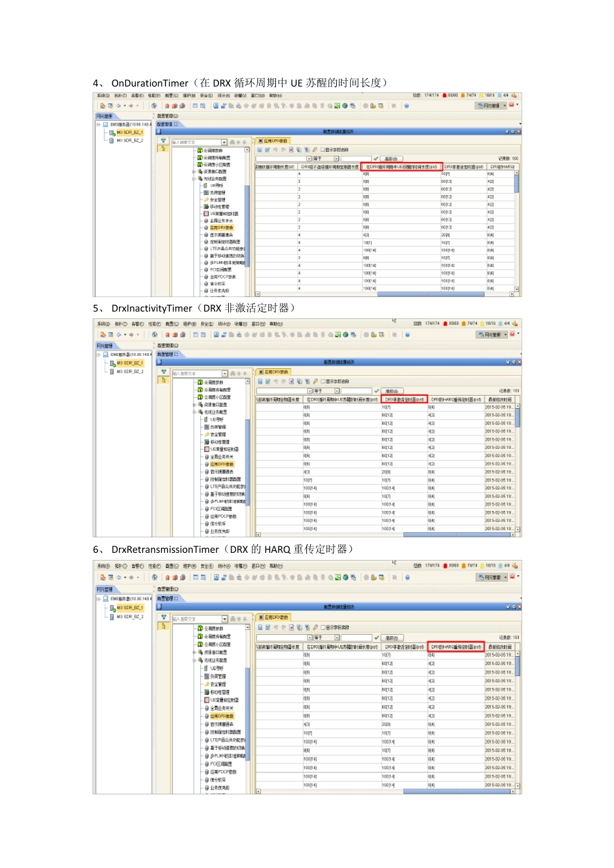Image resolution: width=614 pixels, height=868 pixels.
Task: Click DRX的HARQ重传定时器 header in the DrxRetransmissionTimer table
Action: (x=456, y=646)
